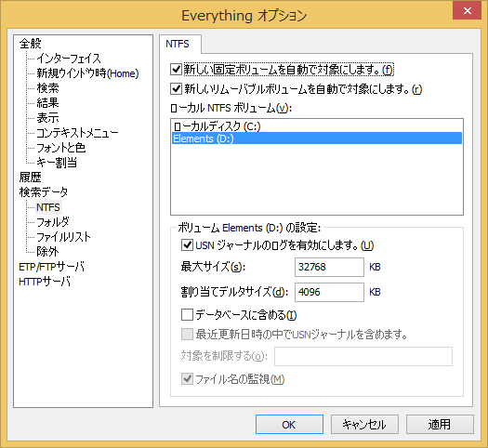Open フォントと色 settings

[60, 148]
